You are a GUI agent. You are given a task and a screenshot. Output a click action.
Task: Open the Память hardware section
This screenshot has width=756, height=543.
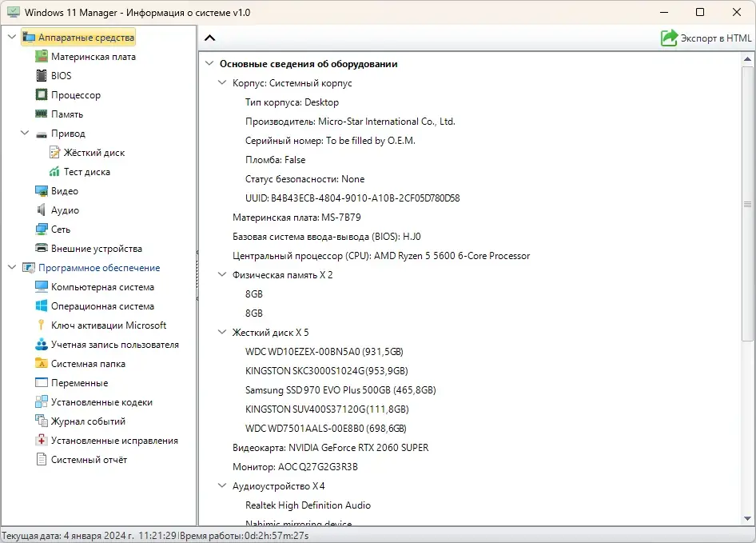click(x=40, y=114)
